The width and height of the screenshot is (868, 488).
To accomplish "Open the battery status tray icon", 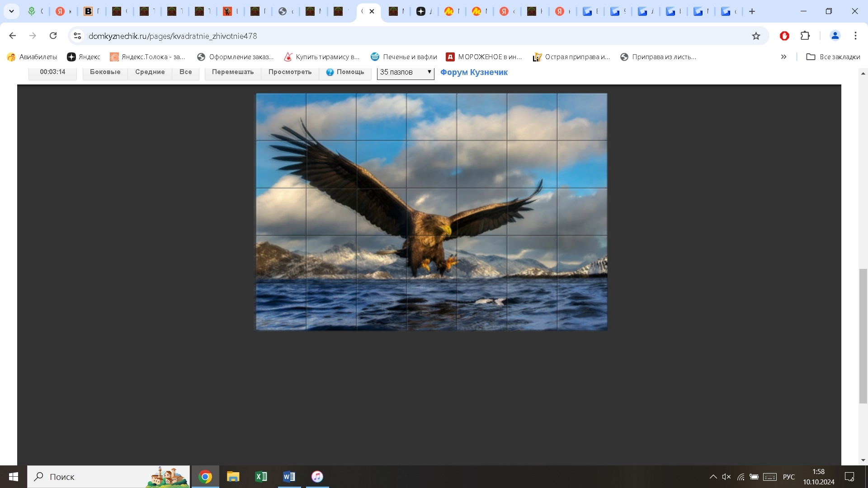I will coord(754,477).
